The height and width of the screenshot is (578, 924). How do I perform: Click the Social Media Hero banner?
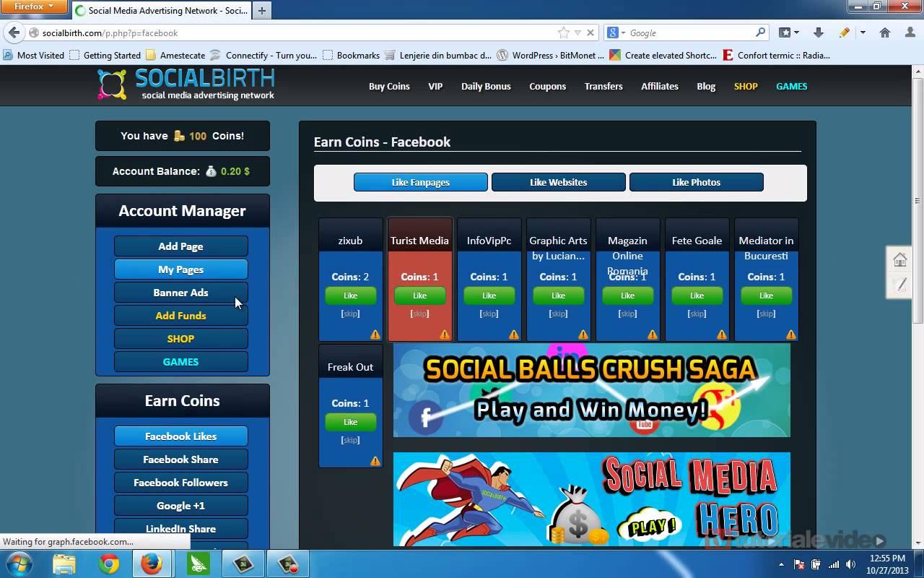point(591,499)
